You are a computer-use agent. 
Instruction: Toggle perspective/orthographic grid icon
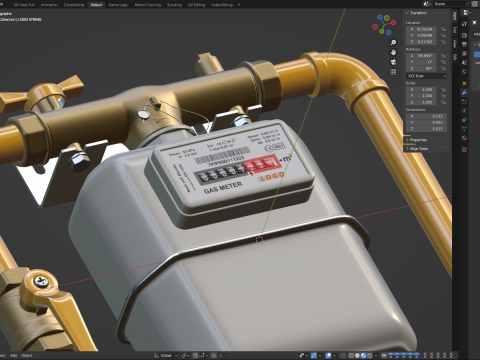(393, 72)
